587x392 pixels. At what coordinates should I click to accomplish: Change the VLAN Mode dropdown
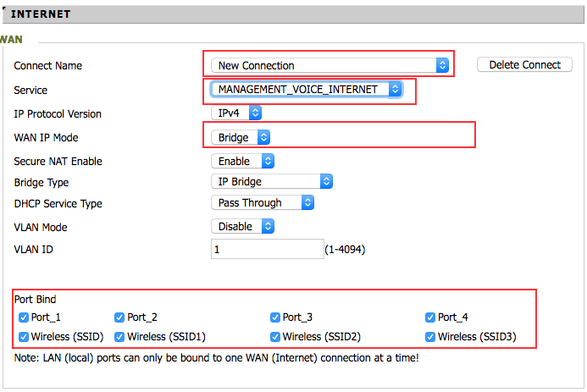tap(243, 227)
